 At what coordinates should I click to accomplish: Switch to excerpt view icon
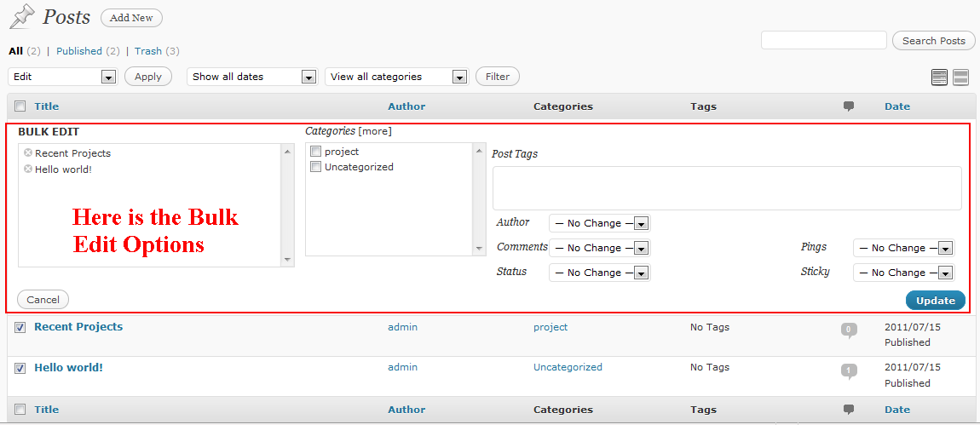pos(960,78)
